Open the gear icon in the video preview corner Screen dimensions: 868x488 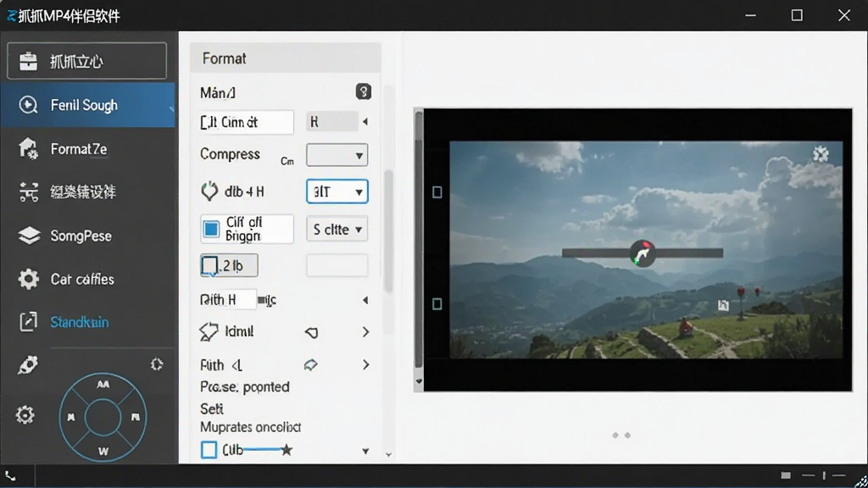821,154
